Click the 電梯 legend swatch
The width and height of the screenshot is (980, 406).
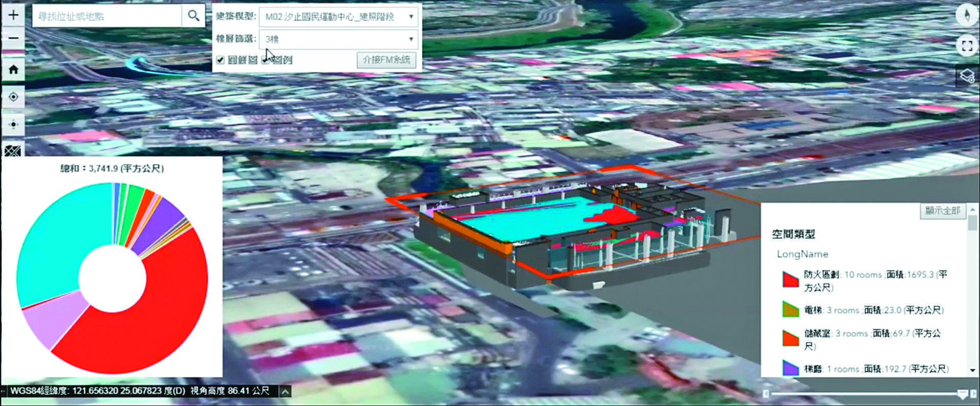(x=791, y=309)
